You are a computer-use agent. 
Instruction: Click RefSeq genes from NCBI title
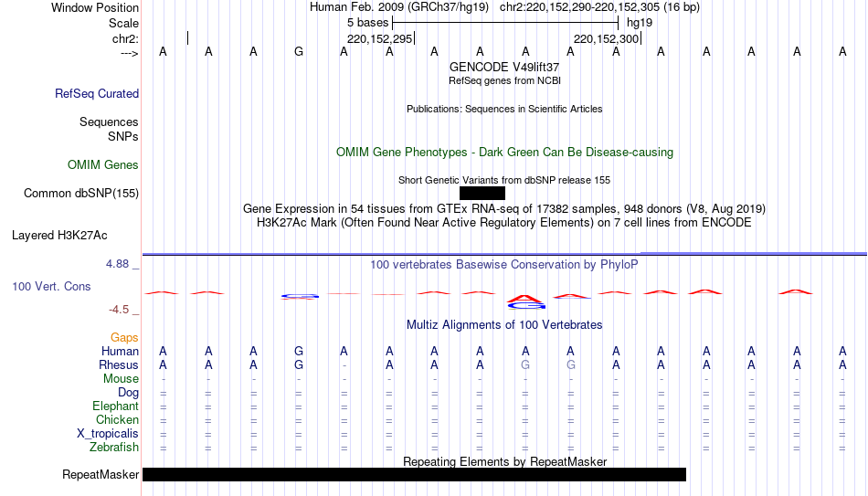click(504, 80)
